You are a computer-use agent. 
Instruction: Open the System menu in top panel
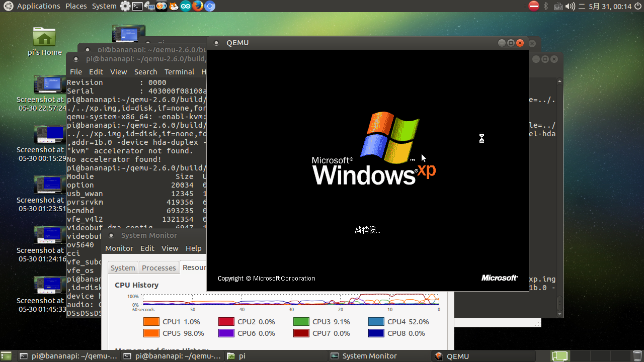(x=104, y=6)
